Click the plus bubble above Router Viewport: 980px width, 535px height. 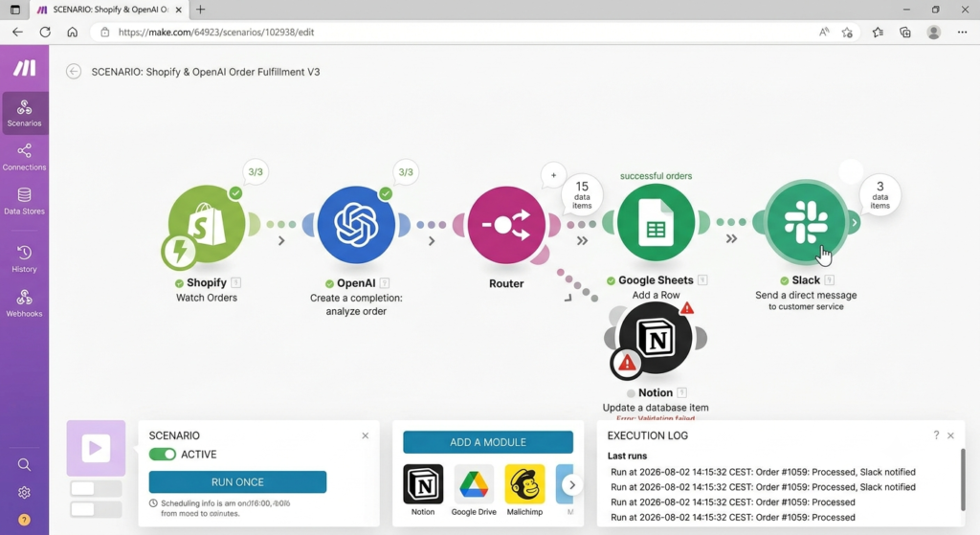[x=553, y=175]
